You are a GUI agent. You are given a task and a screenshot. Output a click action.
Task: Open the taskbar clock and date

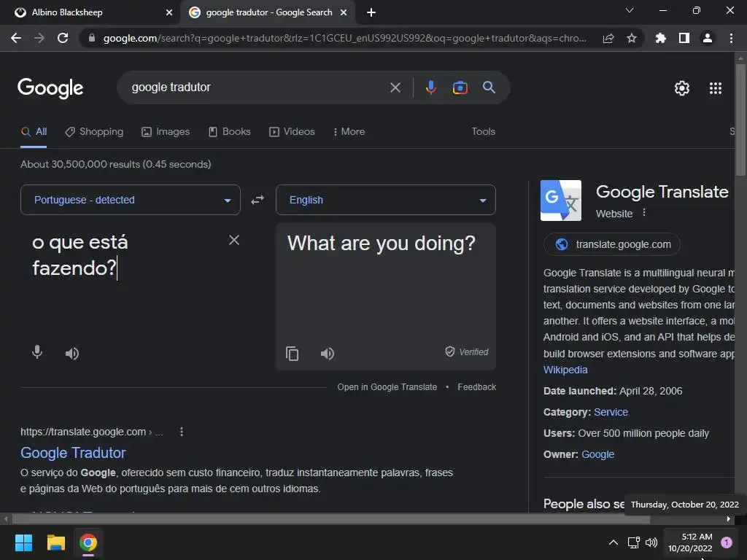tap(690, 542)
